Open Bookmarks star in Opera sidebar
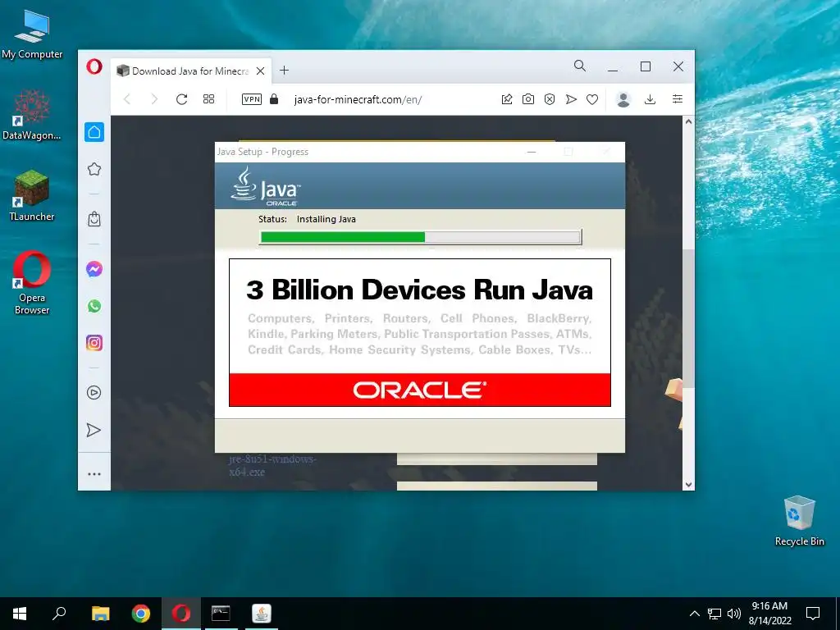This screenshot has width=840, height=630. [x=94, y=169]
